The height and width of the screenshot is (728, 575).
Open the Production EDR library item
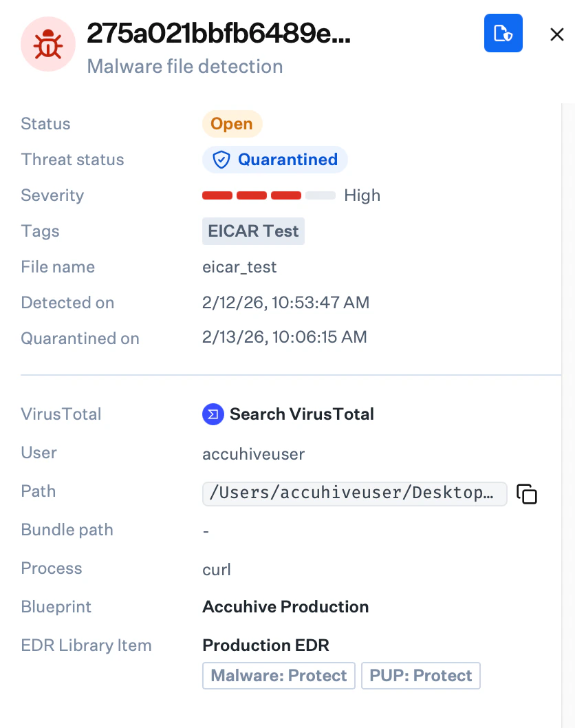(x=265, y=645)
